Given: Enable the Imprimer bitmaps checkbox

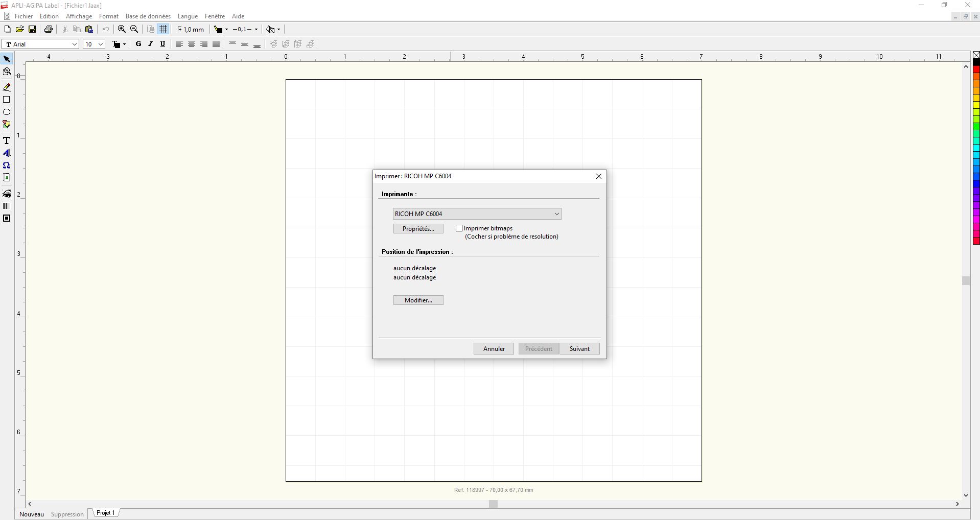Looking at the screenshot, I should (x=459, y=228).
